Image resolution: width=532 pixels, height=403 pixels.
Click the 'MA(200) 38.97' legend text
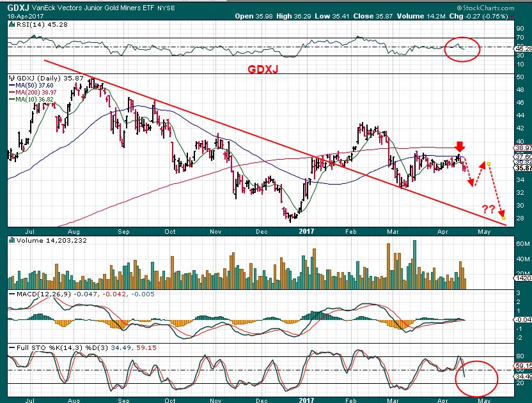pos(36,92)
